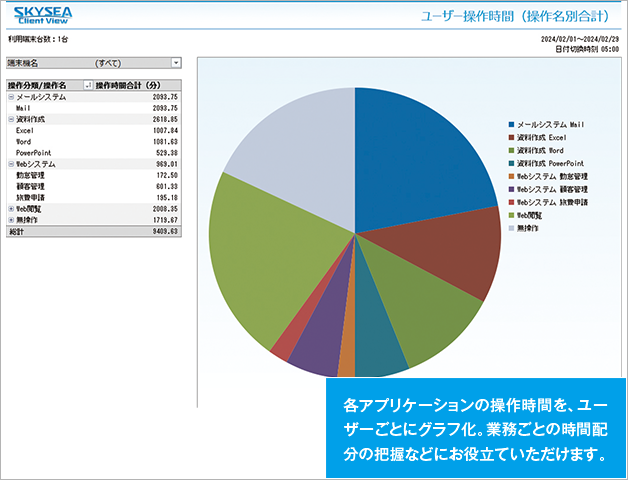The image size is (628, 480).
Task: Select the 資料作成 Word legend color swatch
Action: [x=511, y=151]
